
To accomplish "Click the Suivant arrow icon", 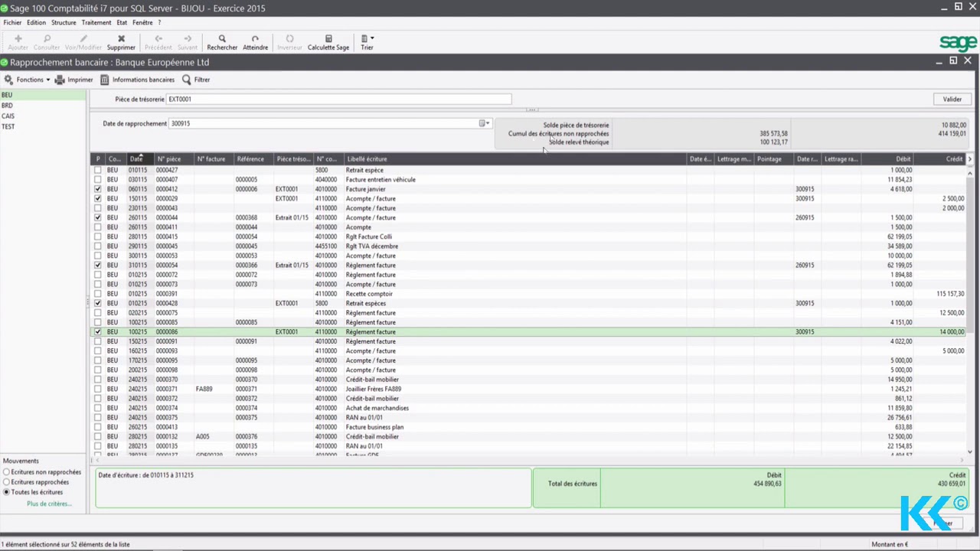I will click(x=187, y=38).
